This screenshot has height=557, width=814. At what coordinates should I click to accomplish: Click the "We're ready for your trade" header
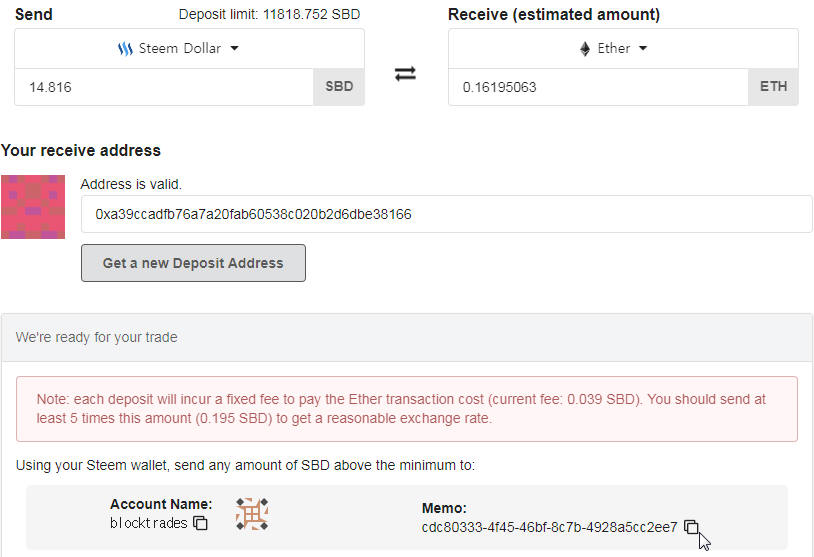tap(96, 337)
